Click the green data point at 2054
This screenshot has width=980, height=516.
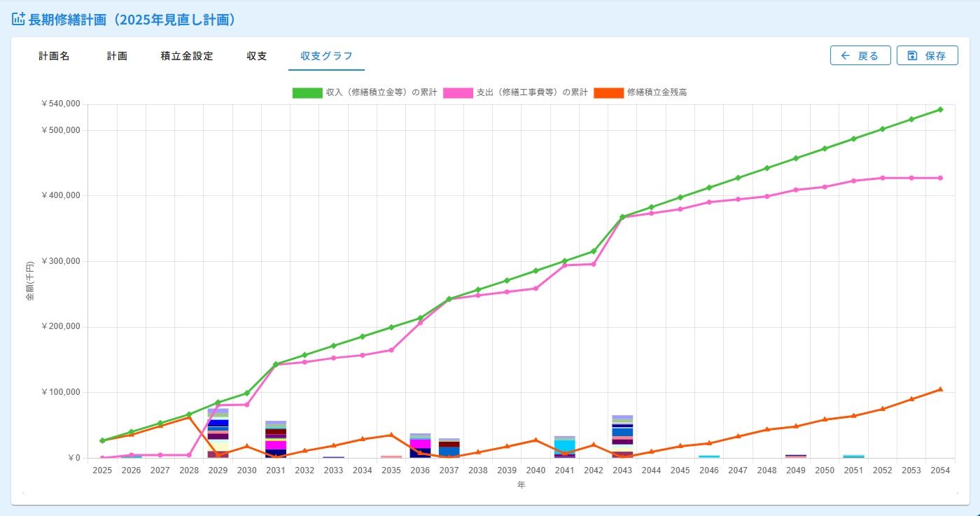[940, 109]
